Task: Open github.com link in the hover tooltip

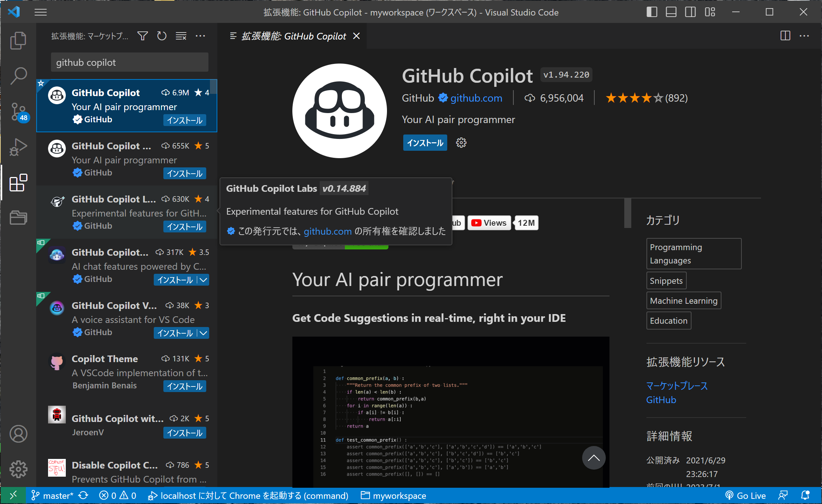Action: pos(327,231)
